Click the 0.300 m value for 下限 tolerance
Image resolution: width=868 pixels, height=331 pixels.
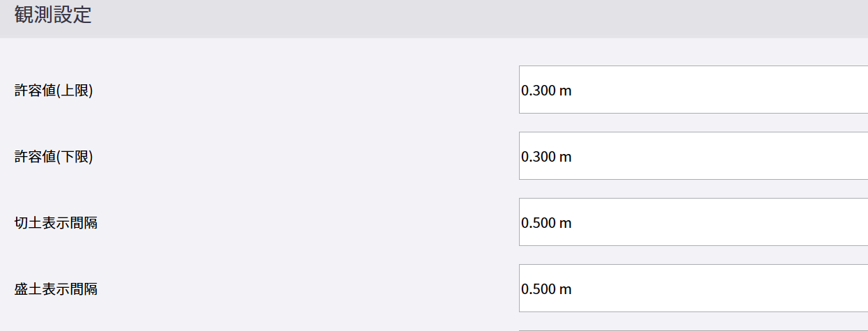[546, 157]
